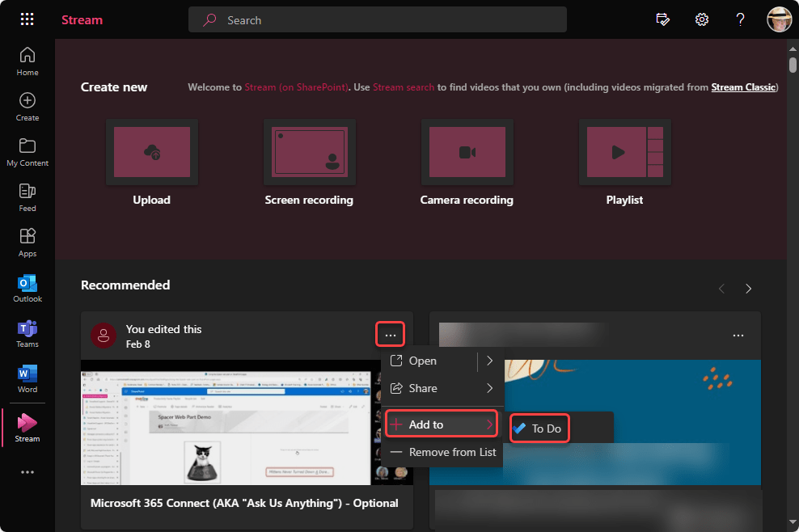
Task: Open My Content folder icon
Action: tap(27, 152)
